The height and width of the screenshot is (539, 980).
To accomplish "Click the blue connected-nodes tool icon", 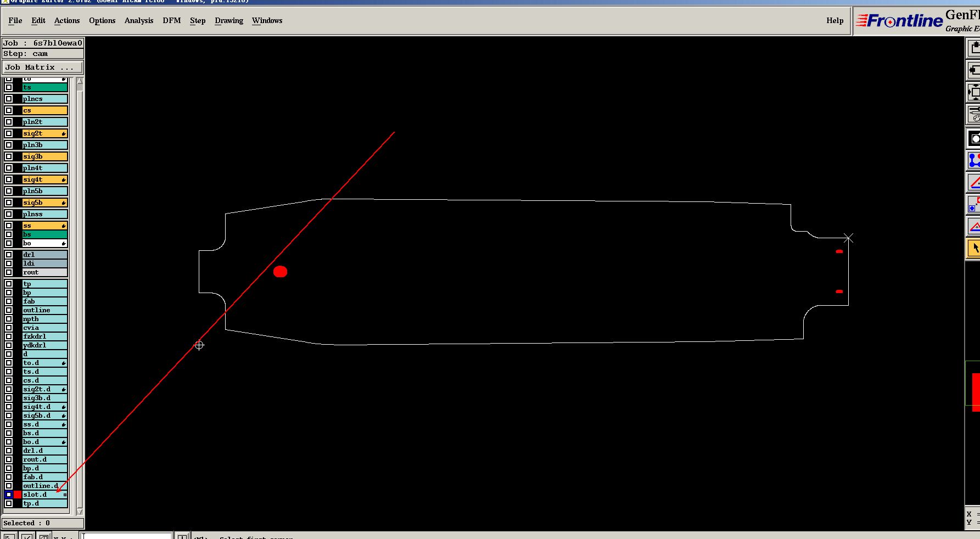I will point(975,160).
